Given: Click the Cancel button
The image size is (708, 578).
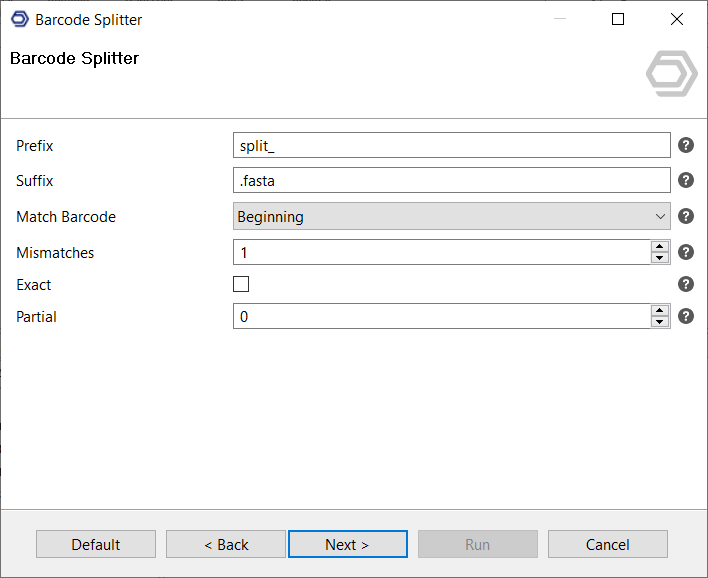Looking at the screenshot, I should pos(607,544).
